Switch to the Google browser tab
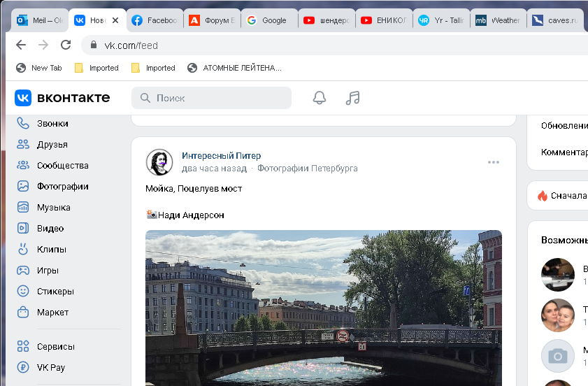588x386 pixels. (x=269, y=20)
